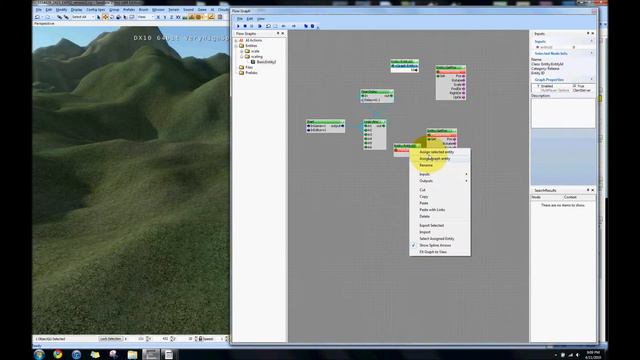Viewport: 640px width, 360px height.
Task: Select the Scale tool in editor toolbar
Action: point(118,17)
